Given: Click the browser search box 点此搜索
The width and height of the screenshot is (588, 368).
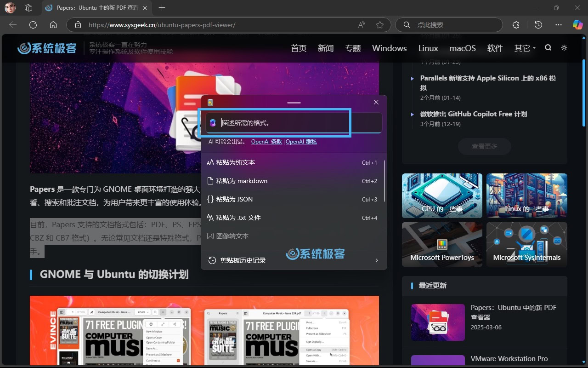Looking at the screenshot, I should 449,25.
